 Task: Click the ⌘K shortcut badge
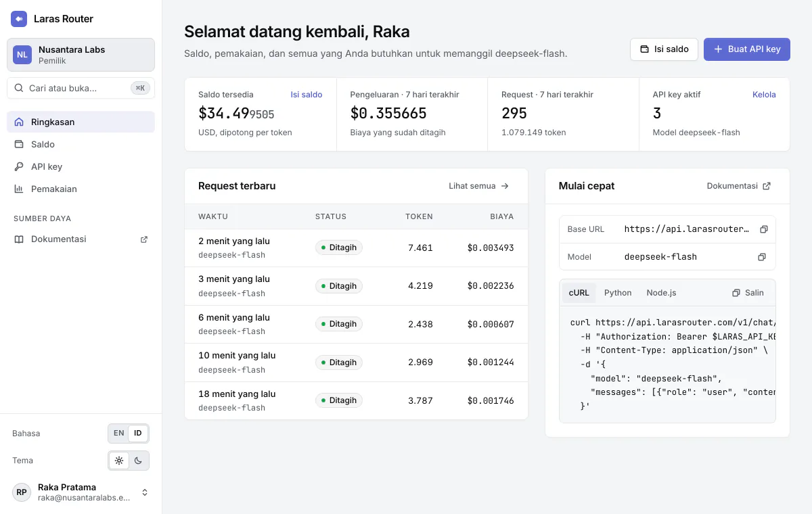click(x=140, y=88)
